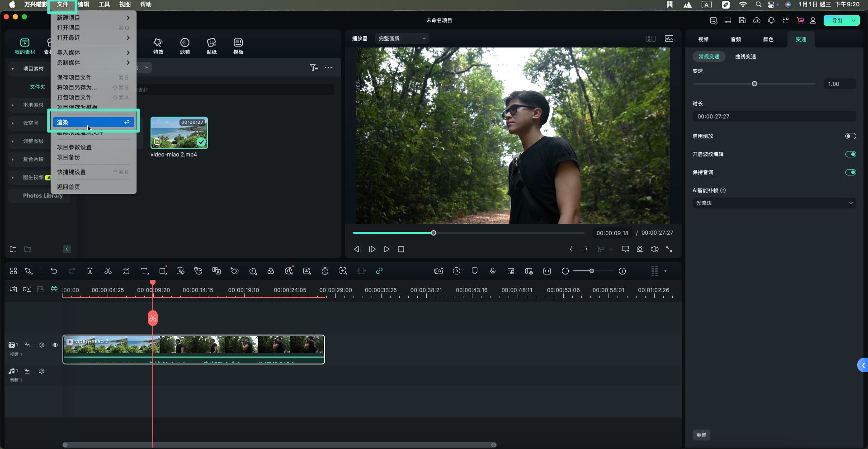868x449 pixels.
Task: Expand the 项目素材 tree section
Action: pos(13,69)
